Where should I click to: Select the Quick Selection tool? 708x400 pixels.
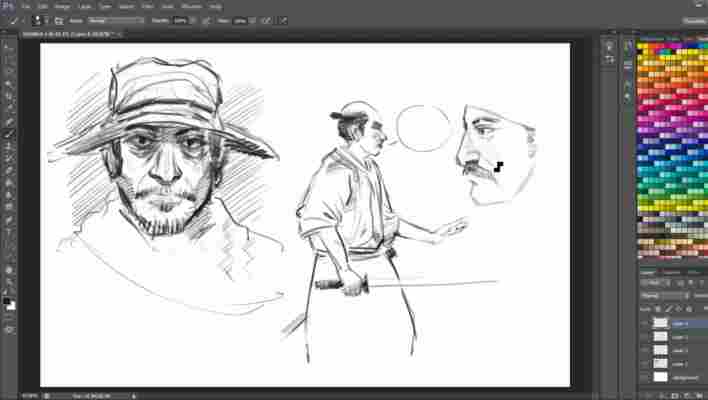pos(9,84)
